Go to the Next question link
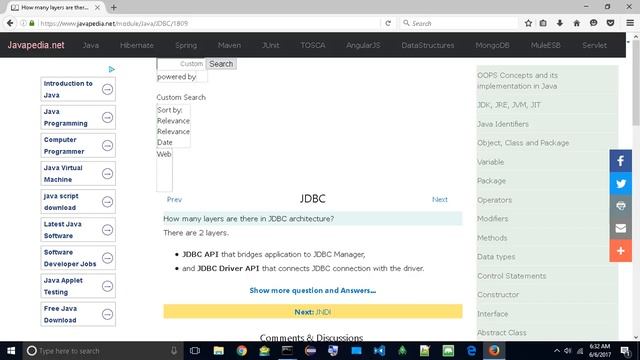640x360 pixels. (440, 199)
